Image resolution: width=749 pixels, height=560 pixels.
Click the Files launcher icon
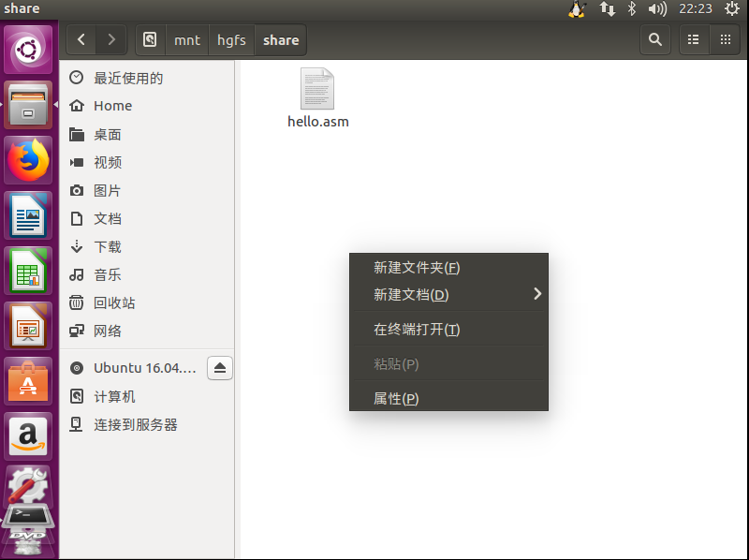pos(28,105)
